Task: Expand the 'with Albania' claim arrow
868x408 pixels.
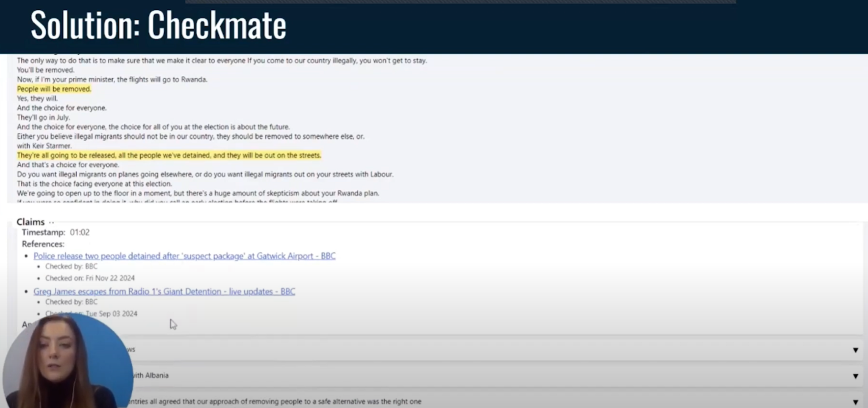Action: (x=855, y=376)
